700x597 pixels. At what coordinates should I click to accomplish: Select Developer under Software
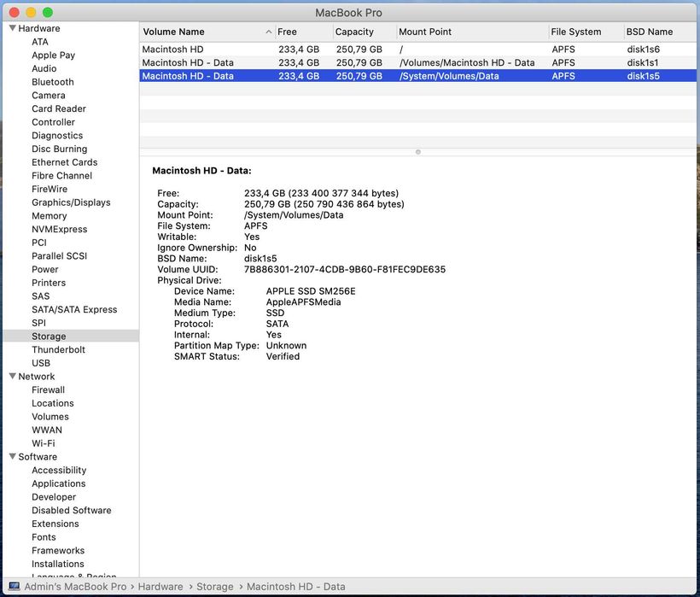[x=54, y=497]
